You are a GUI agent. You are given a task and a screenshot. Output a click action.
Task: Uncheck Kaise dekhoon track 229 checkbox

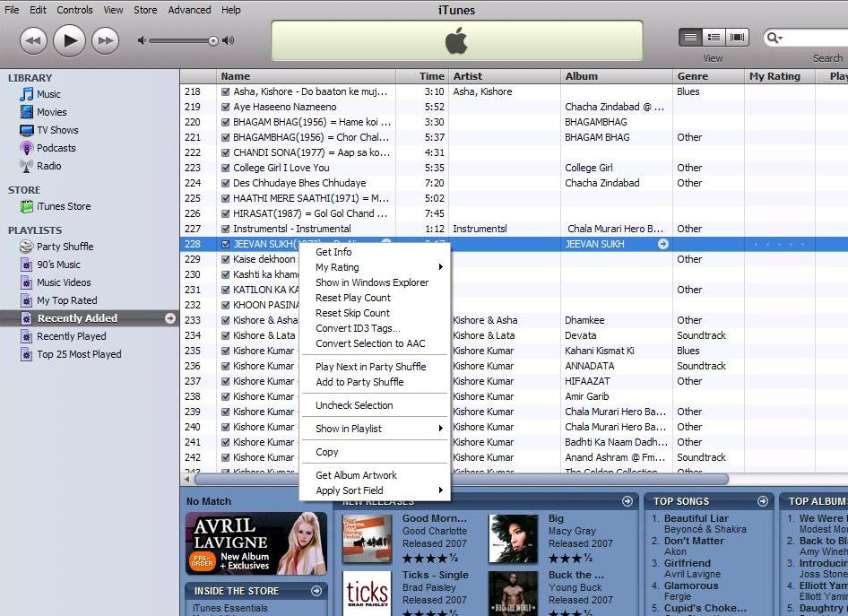tap(226, 260)
